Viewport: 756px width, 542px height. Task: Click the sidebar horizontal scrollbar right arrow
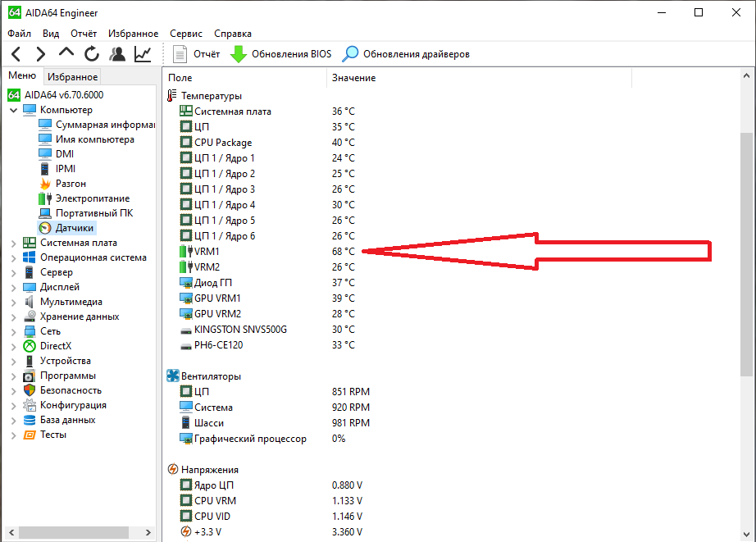[x=148, y=533]
